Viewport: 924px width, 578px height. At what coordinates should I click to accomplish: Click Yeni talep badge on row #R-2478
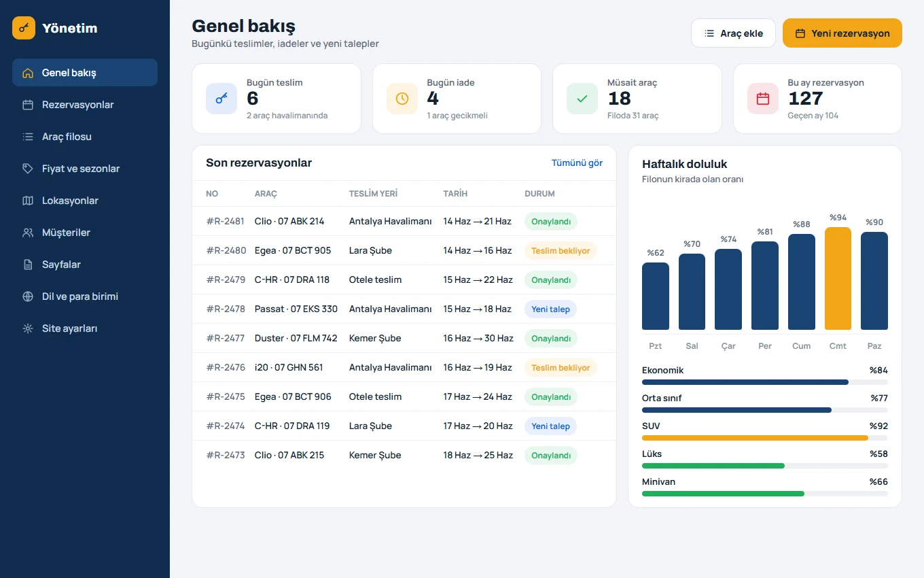coord(550,309)
